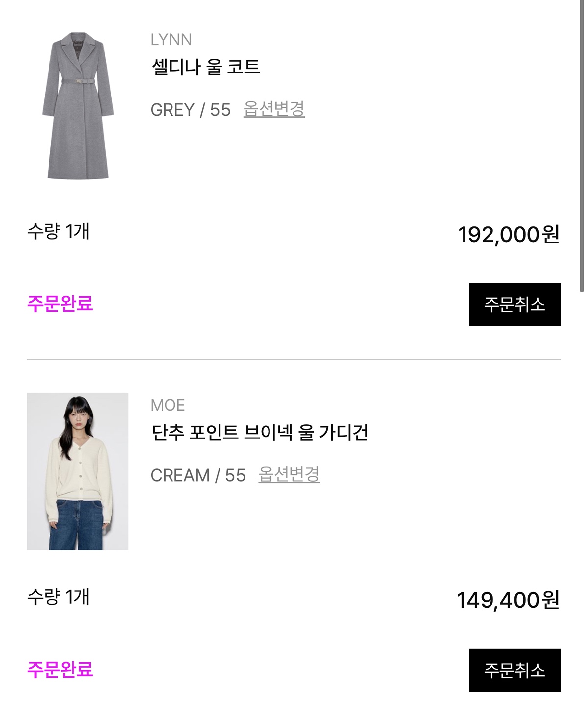The height and width of the screenshot is (706, 588).
Task: Click 옵션변경 next to GREY / 55
Action: (274, 109)
